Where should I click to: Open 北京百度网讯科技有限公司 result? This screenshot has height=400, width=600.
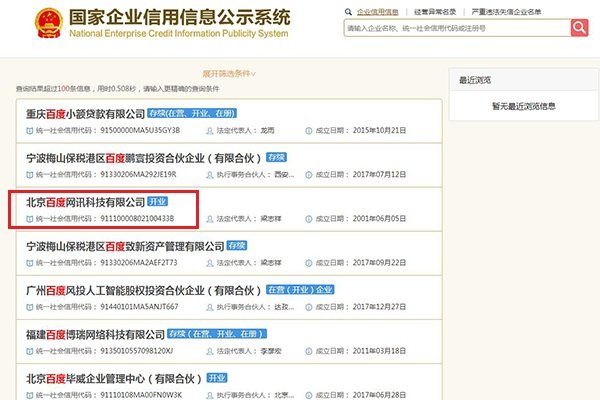point(85,201)
